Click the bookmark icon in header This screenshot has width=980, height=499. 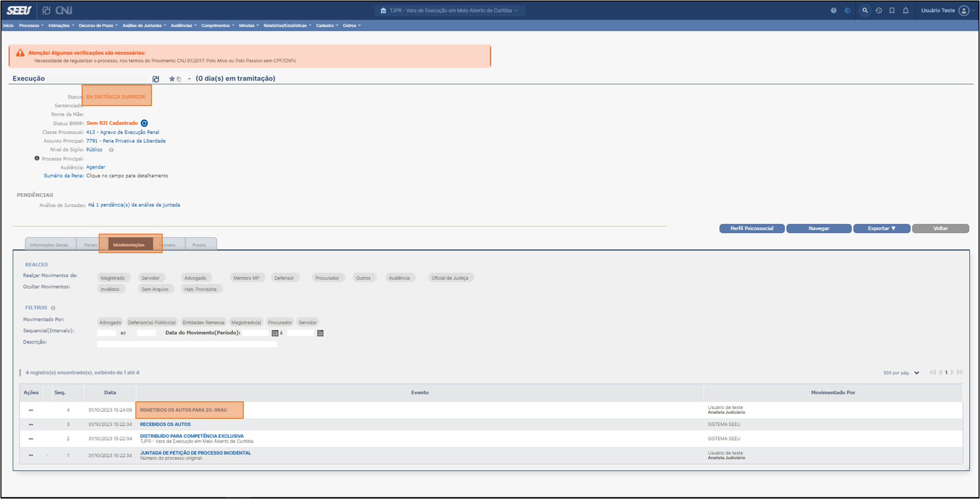pyautogui.click(x=892, y=10)
